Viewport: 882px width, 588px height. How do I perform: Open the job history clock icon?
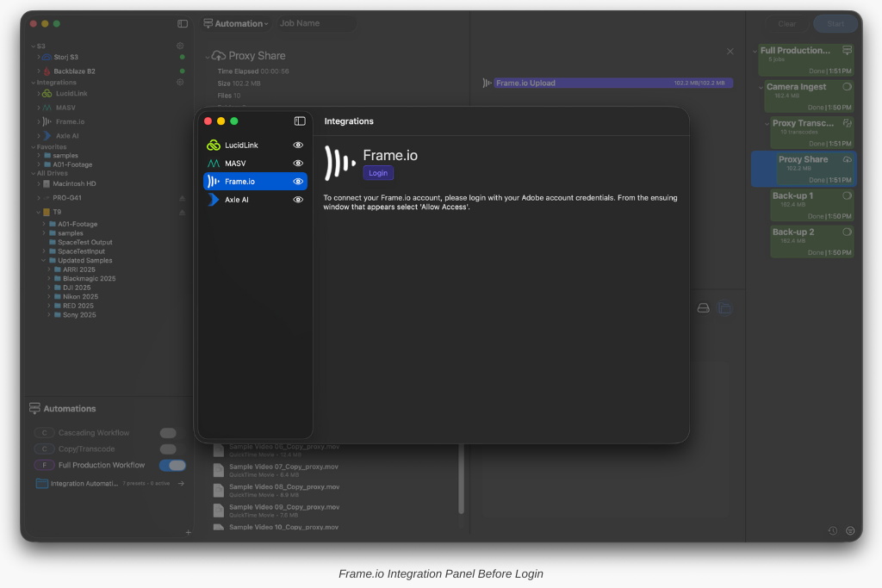(833, 530)
